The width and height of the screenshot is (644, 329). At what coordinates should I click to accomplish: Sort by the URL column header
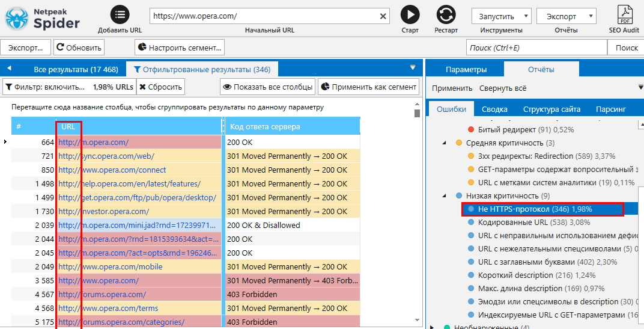(139, 126)
